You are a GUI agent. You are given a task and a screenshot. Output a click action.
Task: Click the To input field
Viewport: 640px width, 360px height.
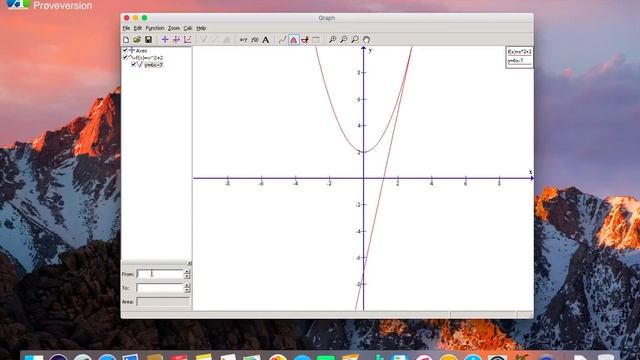(x=160, y=288)
